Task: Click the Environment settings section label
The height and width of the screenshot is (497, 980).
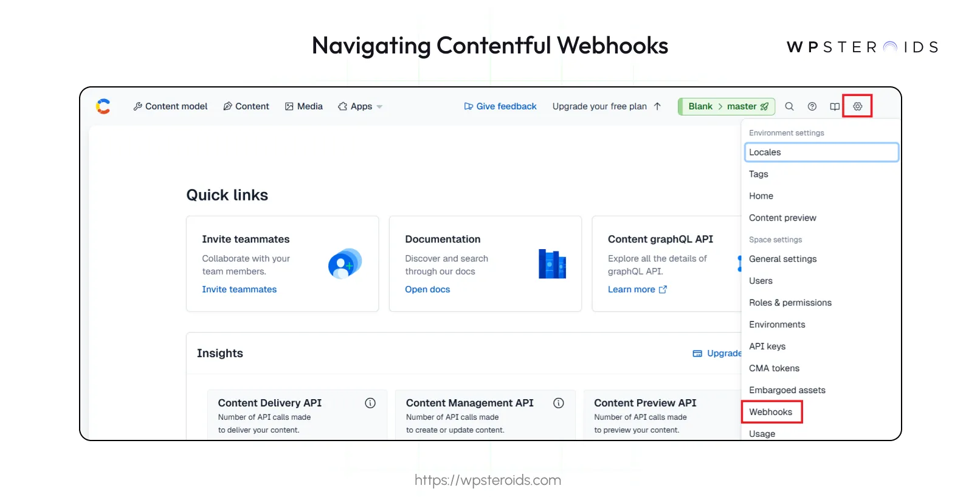Action: 787,132
